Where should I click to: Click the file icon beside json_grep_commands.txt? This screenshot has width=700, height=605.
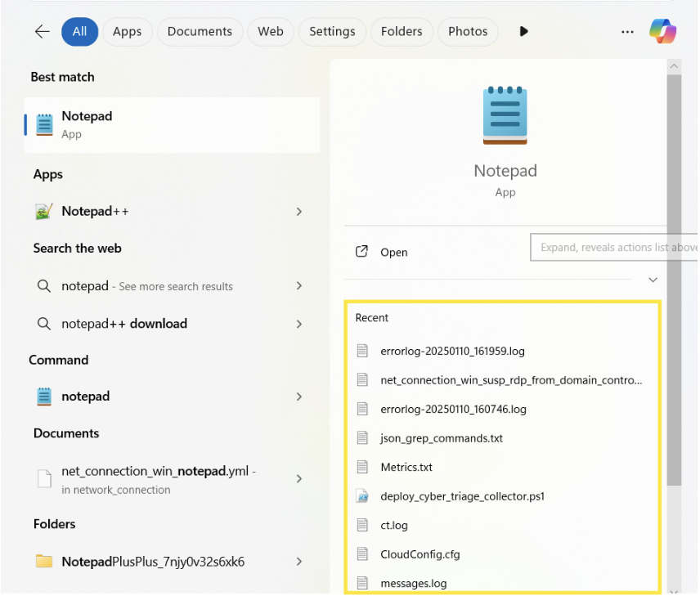[363, 438]
